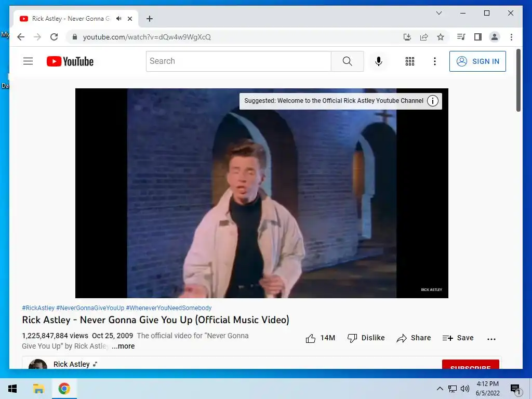Click the video title text

pos(156,320)
